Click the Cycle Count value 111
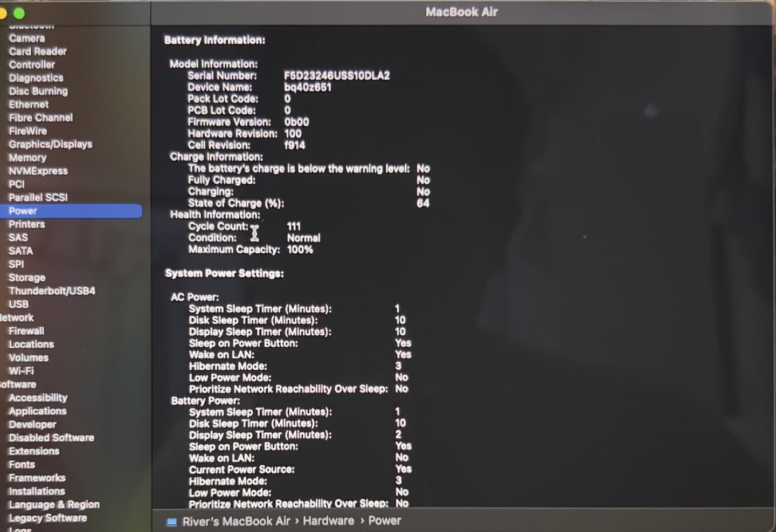Image resolution: width=776 pixels, height=532 pixels. [294, 226]
